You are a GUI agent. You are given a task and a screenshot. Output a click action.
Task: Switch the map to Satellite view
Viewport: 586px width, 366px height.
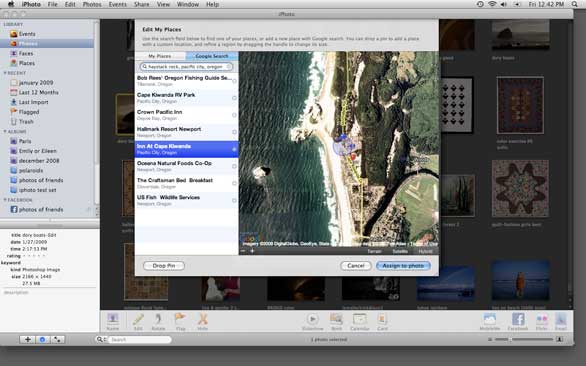[400, 251]
